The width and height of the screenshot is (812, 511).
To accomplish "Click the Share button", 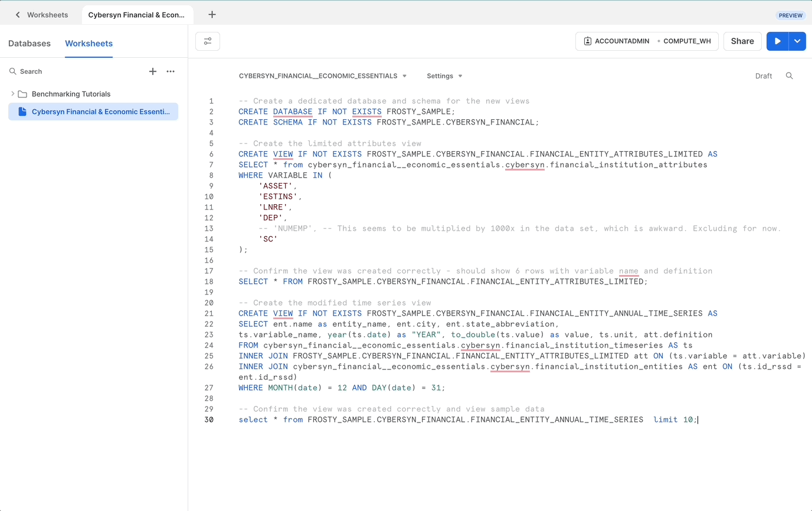I will pyautogui.click(x=742, y=41).
